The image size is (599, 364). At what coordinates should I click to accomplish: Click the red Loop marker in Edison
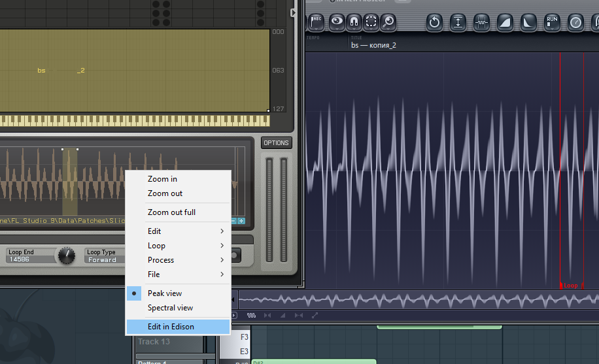(x=571, y=286)
